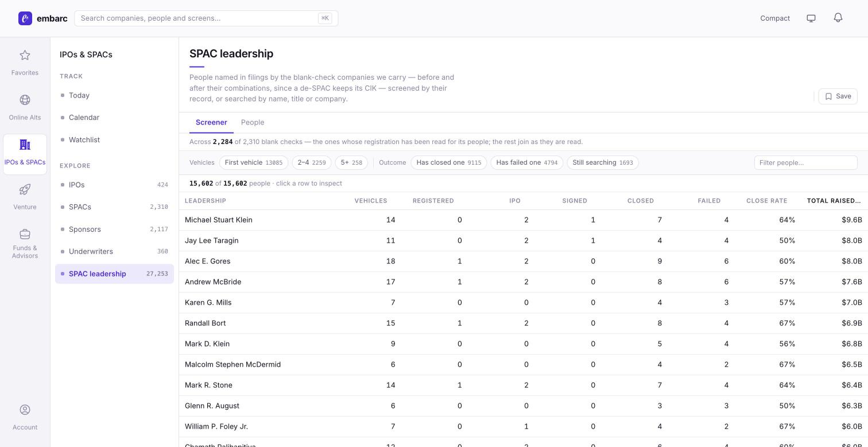The height and width of the screenshot is (447, 868).
Task: Sort by Close Rate column header
Action: click(766, 201)
